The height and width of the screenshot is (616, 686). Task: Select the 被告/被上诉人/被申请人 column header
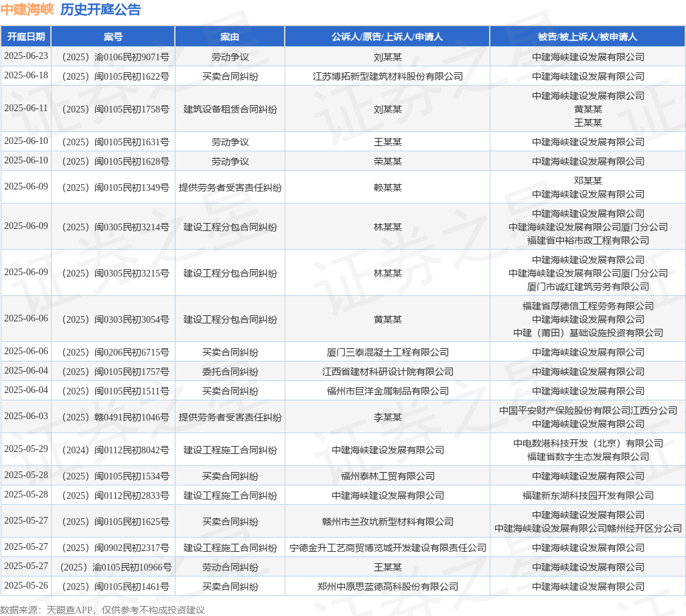[588, 37]
